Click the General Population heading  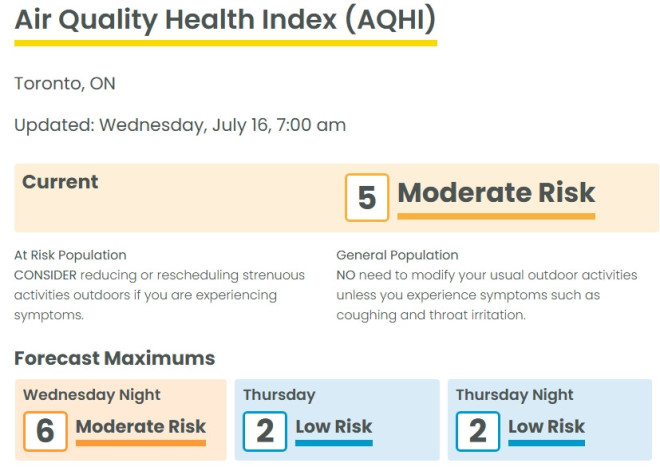tap(397, 255)
